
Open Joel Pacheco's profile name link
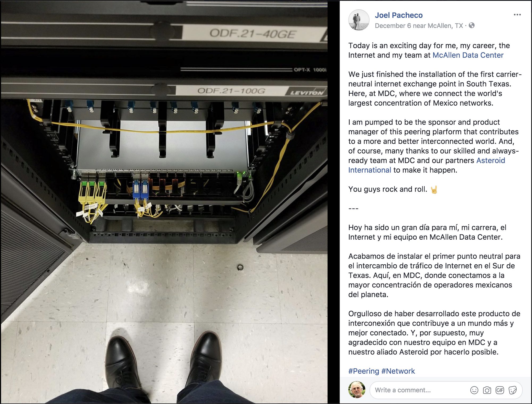(399, 15)
